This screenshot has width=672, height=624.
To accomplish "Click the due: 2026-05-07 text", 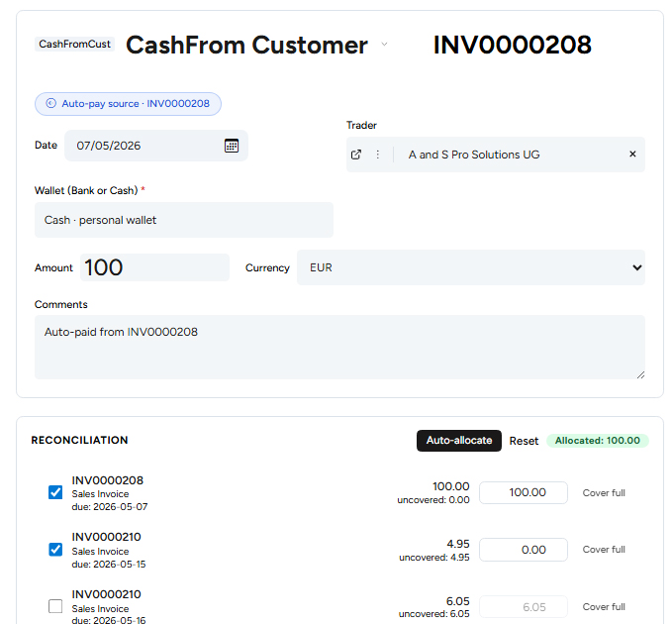I will tap(110, 507).
